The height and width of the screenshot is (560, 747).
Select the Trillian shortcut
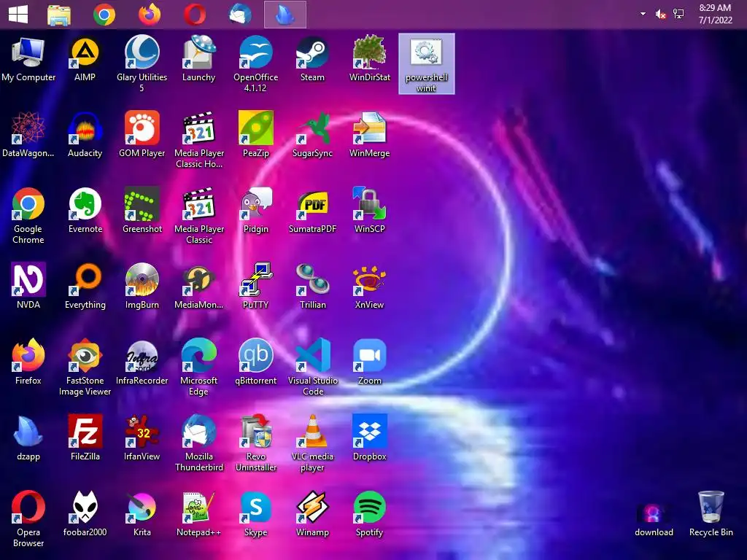pyautogui.click(x=312, y=286)
